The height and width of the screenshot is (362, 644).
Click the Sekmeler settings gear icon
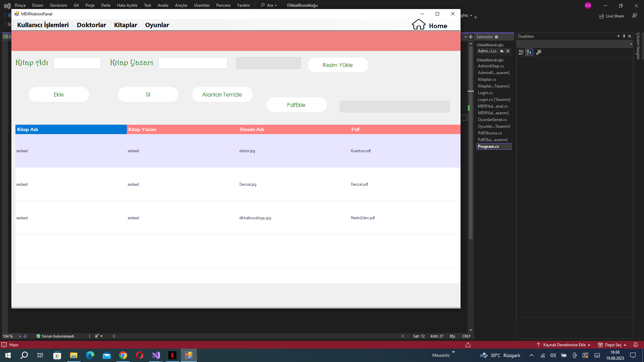click(x=496, y=37)
